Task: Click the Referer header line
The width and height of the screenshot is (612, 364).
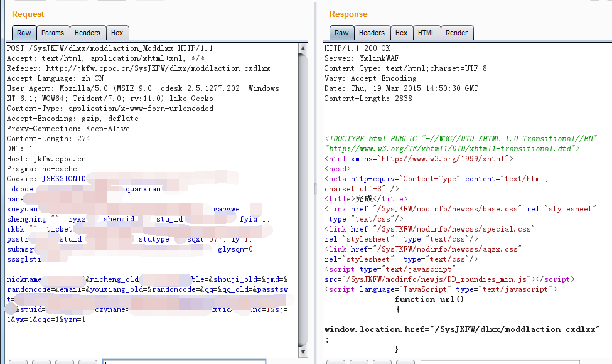Action: pos(139,68)
